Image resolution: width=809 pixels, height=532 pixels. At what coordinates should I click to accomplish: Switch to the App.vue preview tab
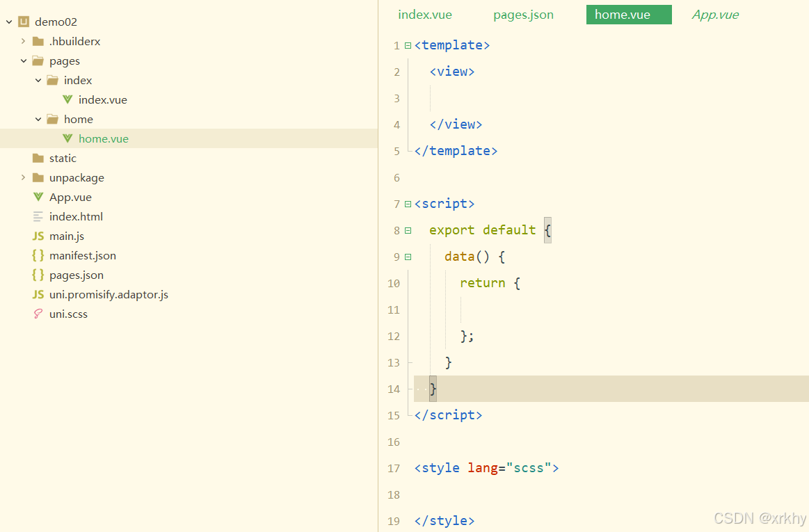tap(715, 15)
